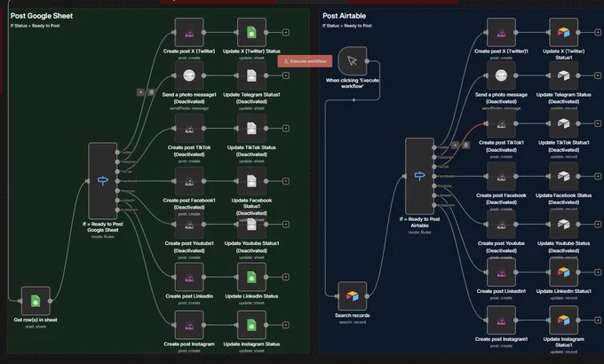Viewport: 604px width, 364px height.
Task: Click the Execute workflow button
Action: pyautogui.click(x=305, y=61)
